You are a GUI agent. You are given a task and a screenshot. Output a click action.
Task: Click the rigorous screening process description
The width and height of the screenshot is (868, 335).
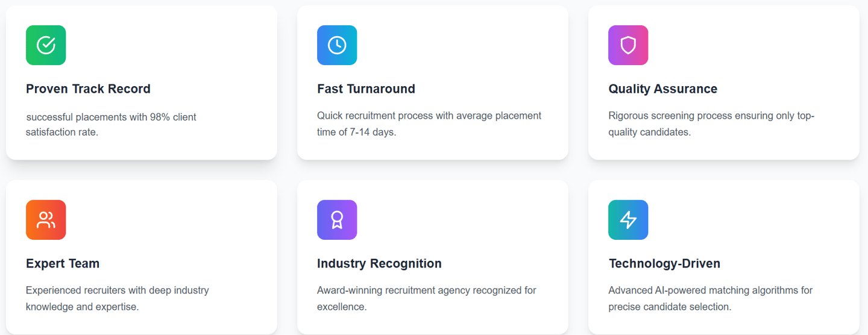tap(711, 124)
